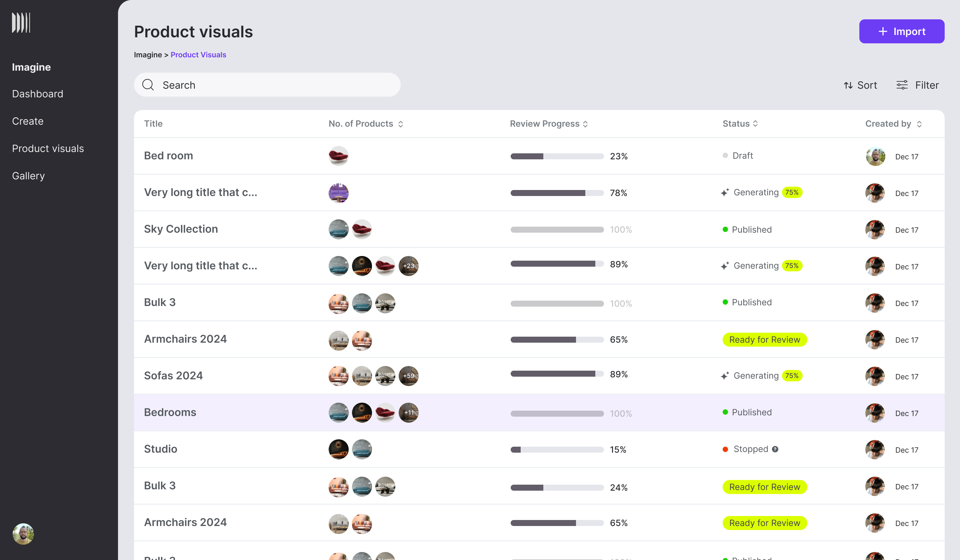960x560 pixels.
Task: Open the Filter options
Action: coord(917,85)
